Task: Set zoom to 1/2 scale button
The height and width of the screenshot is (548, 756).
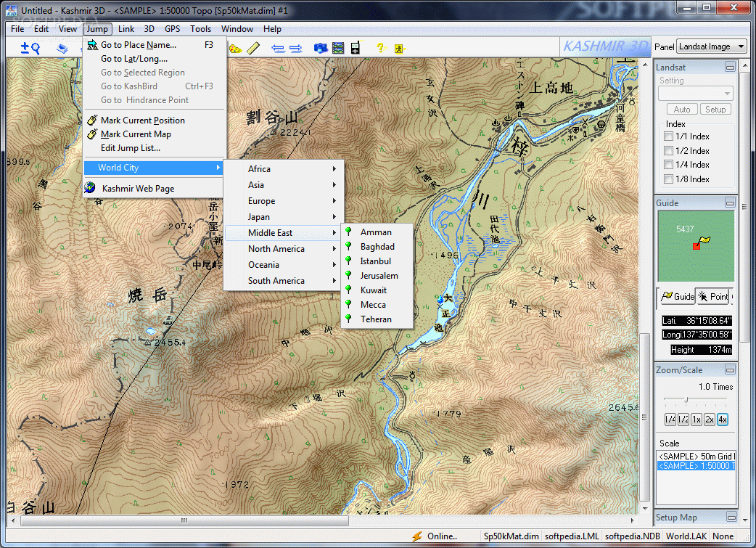Action: [683, 420]
